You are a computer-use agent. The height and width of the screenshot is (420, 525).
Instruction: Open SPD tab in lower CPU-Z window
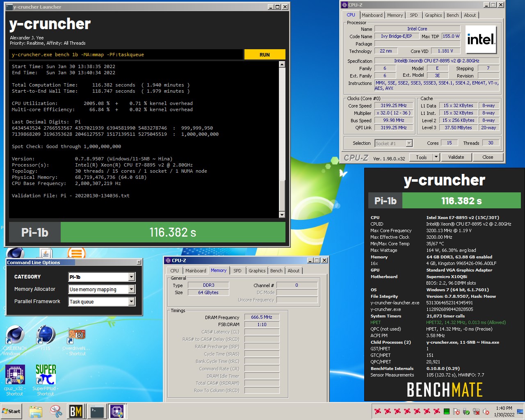coord(237,271)
